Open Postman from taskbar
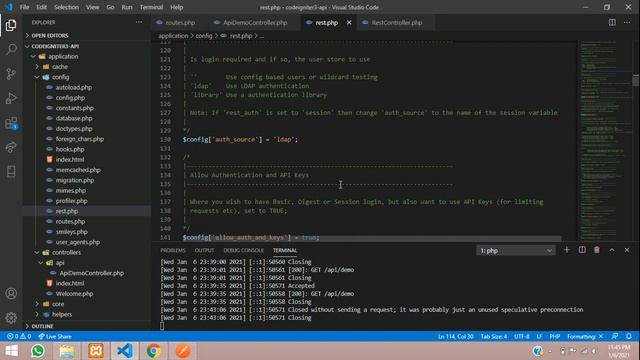Image resolution: width=640 pixels, height=360 pixels. [x=183, y=351]
